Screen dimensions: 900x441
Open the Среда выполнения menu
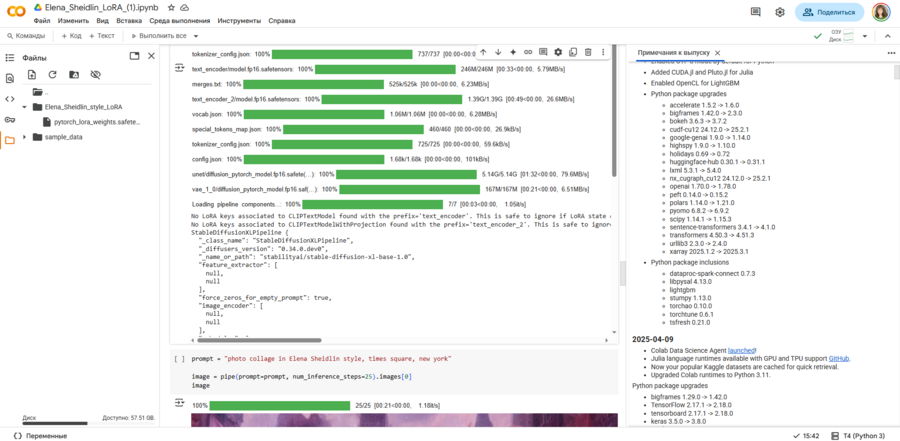tap(180, 21)
